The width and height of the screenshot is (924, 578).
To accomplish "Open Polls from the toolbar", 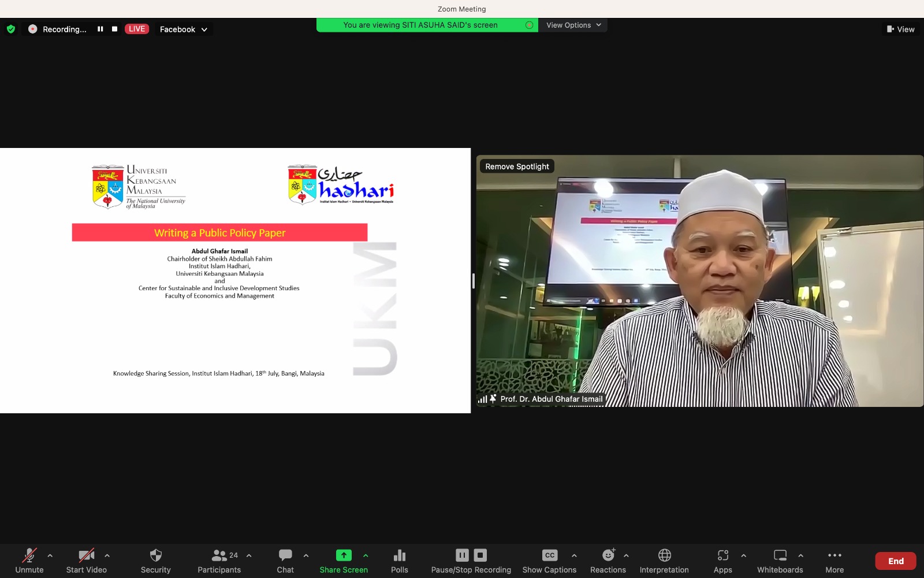I will tap(399, 561).
